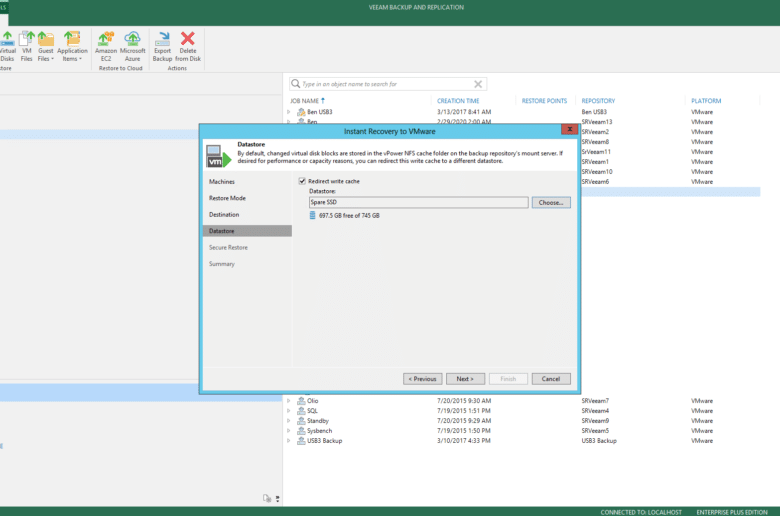Click Cancel in Instant Recovery wizard

[x=551, y=379]
